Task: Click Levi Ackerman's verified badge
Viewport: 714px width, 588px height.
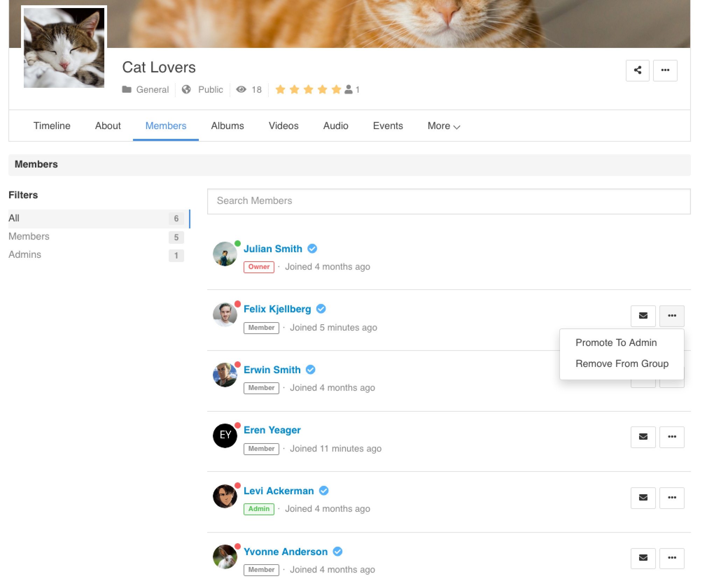Action: (x=324, y=491)
